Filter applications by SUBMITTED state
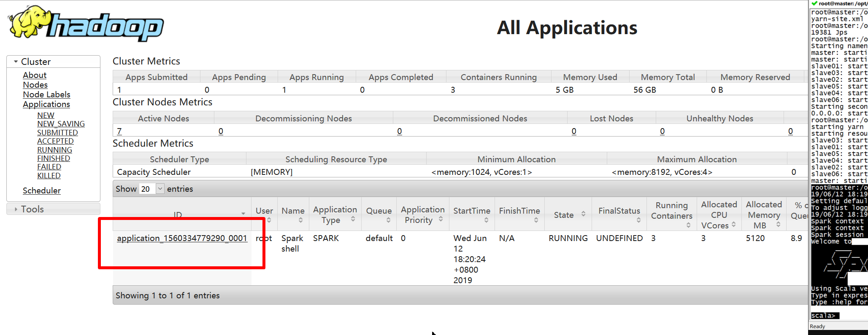Image resolution: width=868 pixels, height=335 pixels. pyautogui.click(x=57, y=132)
